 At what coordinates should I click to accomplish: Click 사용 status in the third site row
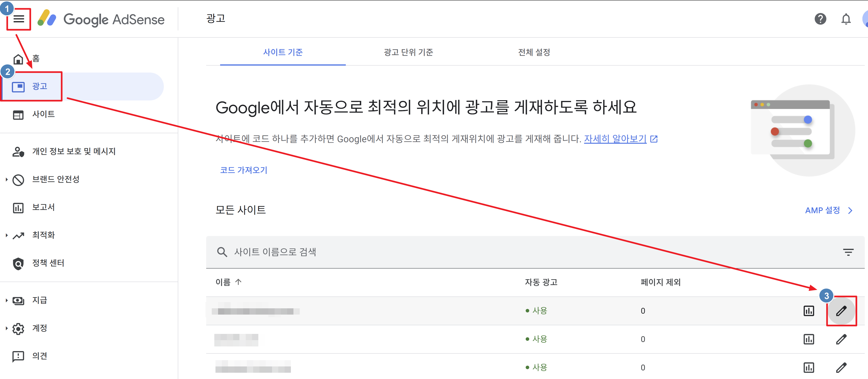coord(536,367)
